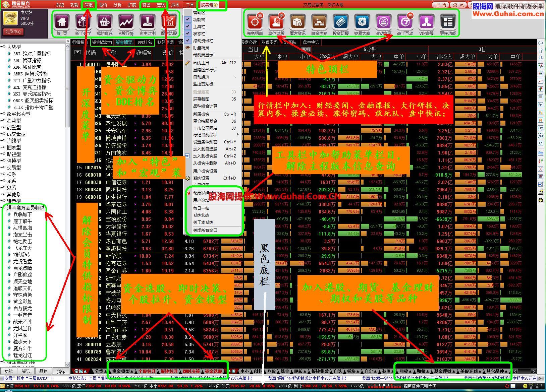Expand the 均线型 tree node
Viewport: 546px width, 392px height.
click(x=3, y=141)
